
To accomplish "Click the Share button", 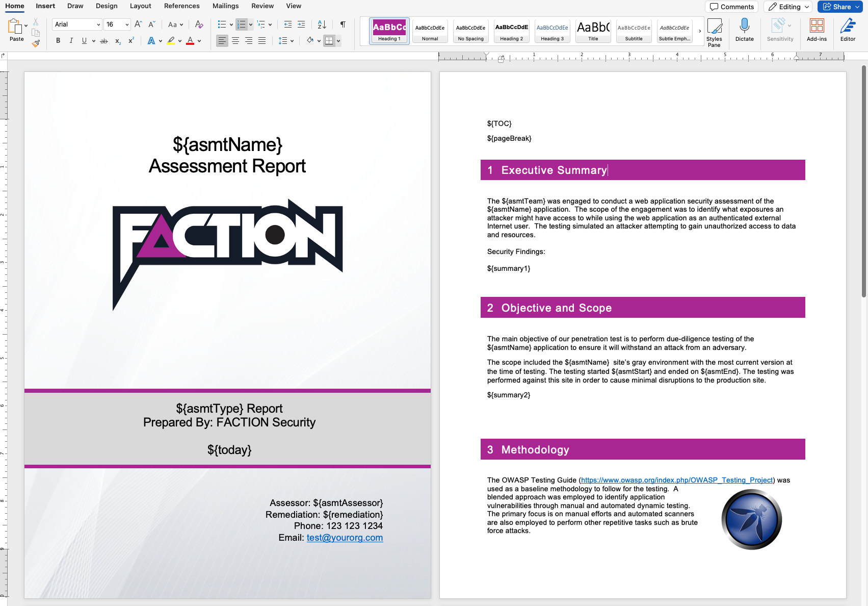I will pos(839,7).
